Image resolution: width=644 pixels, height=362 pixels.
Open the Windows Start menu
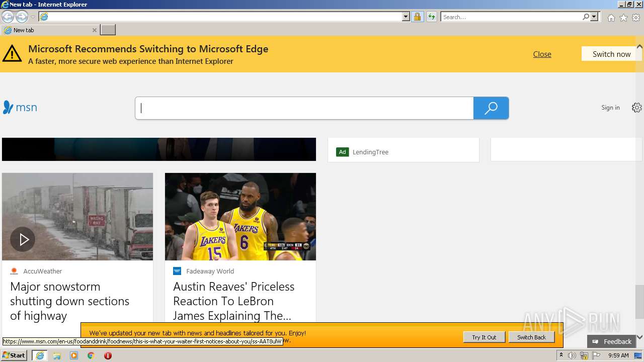[14, 355]
